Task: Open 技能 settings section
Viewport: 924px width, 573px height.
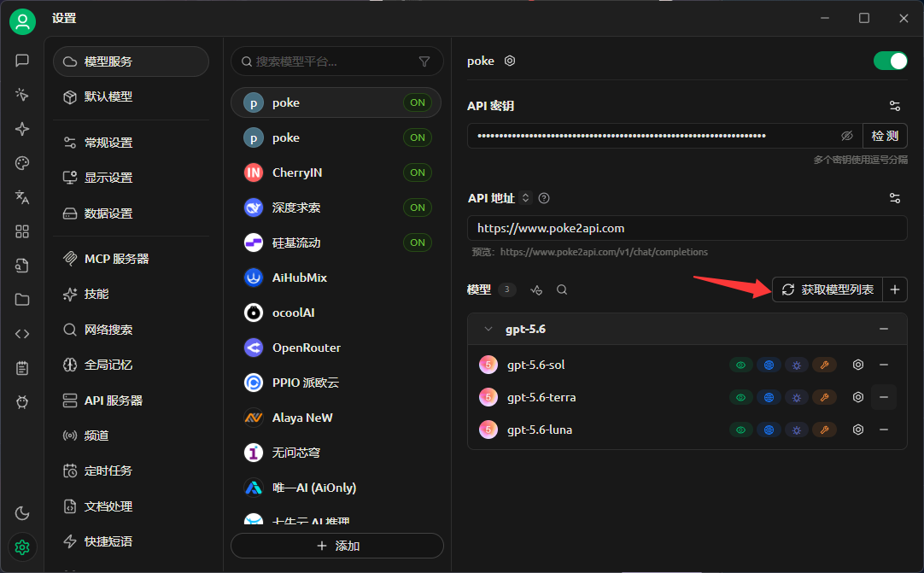Action: tap(131, 294)
